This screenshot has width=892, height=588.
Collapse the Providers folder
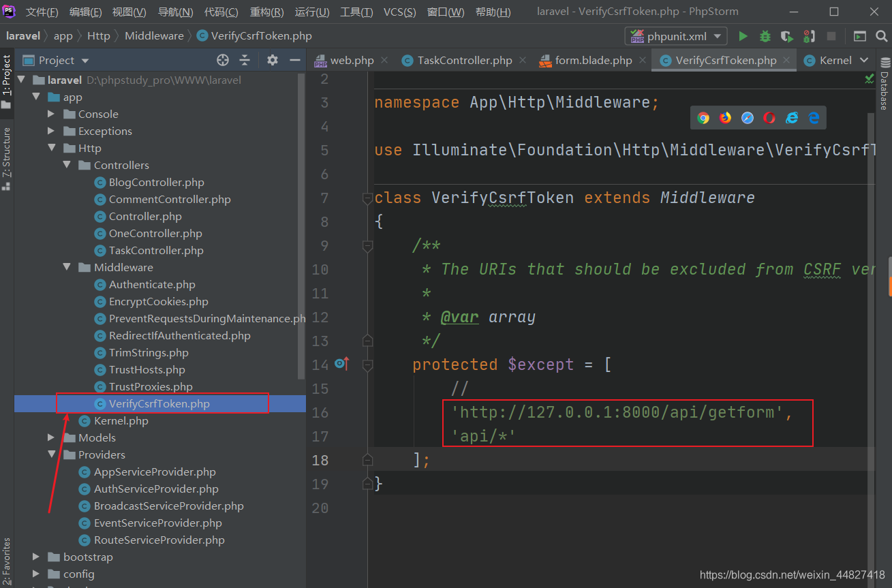(x=51, y=454)
